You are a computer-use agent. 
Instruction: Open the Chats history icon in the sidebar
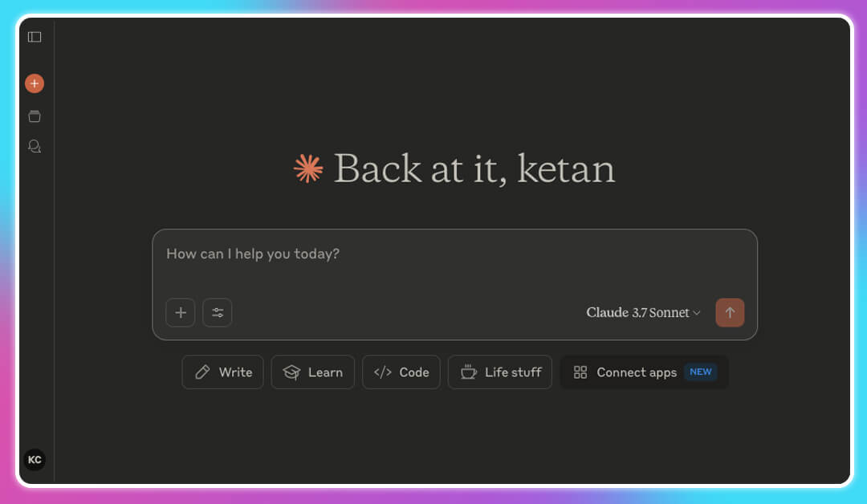click(x=35, y=146)
